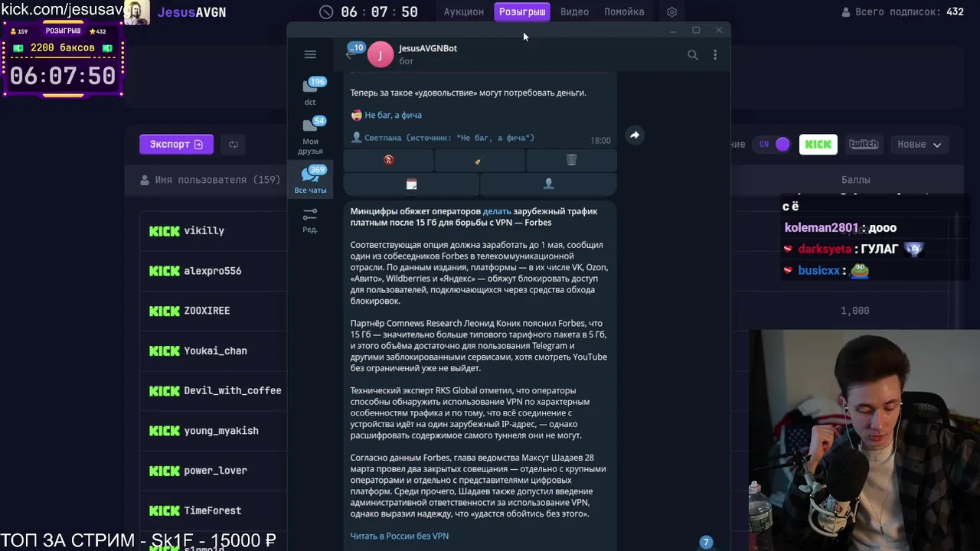Select participant power_lover

pyautogui.click(x=215, y=471)
